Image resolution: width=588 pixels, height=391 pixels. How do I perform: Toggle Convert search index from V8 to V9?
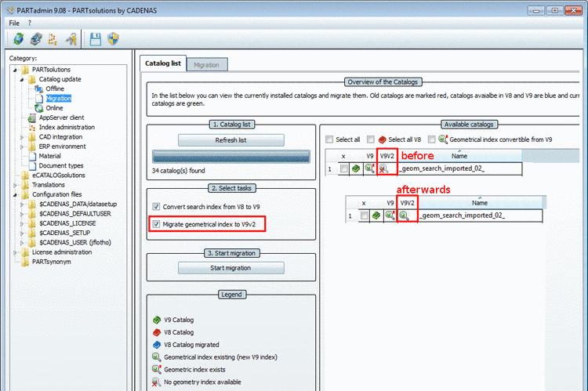tap(156, 207)
